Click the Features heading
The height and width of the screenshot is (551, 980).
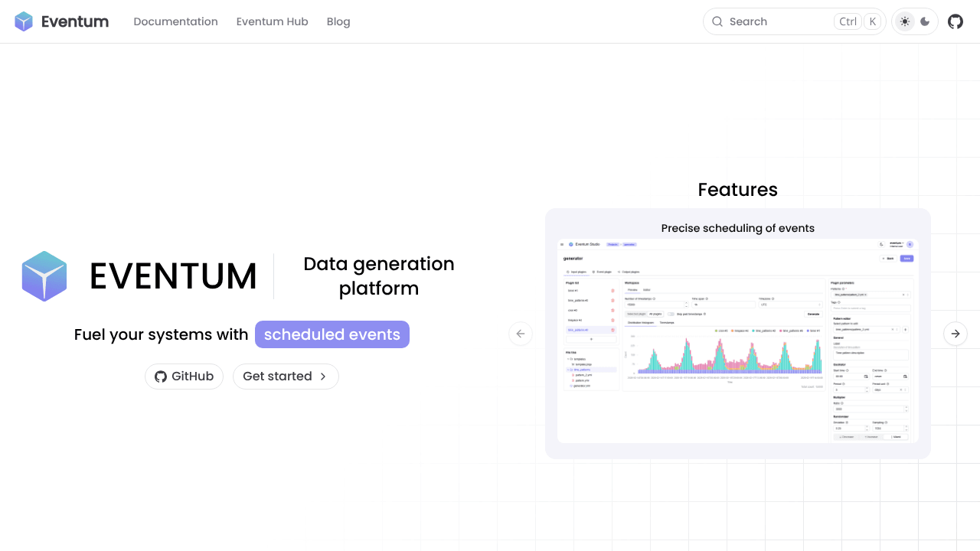pos(738,190)
